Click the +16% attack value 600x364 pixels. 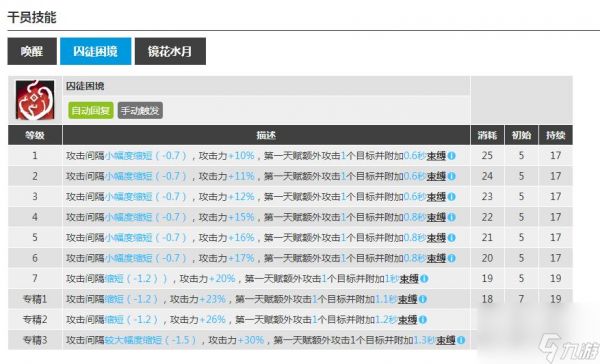pos(241,238)
